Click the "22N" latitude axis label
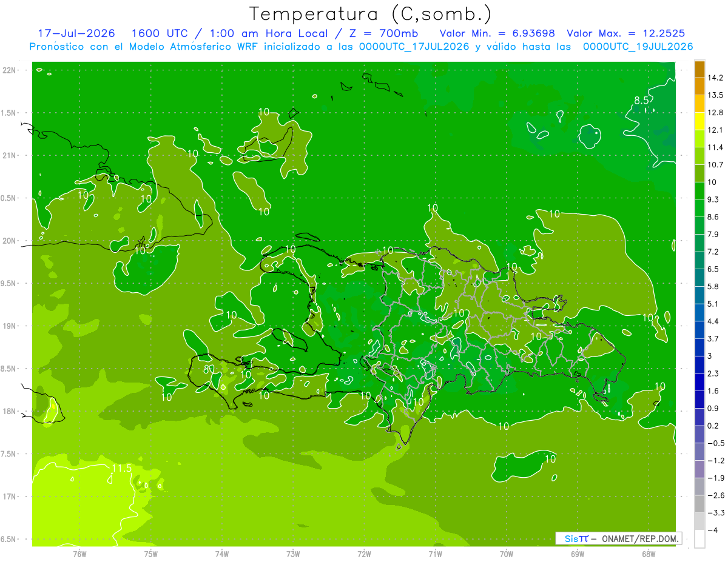728x562 pixels. [9, 70]
